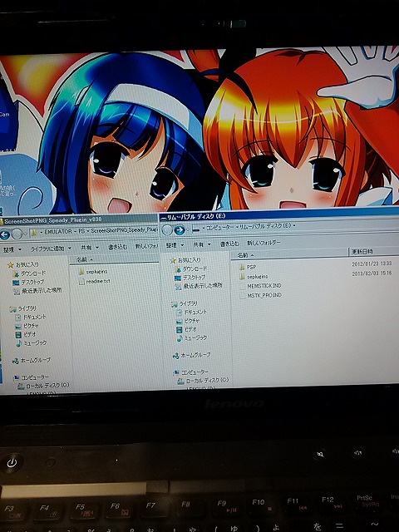Click 書き込む in E: window toolbar
This screenshot has width=399, height=532.
(229, 244)
